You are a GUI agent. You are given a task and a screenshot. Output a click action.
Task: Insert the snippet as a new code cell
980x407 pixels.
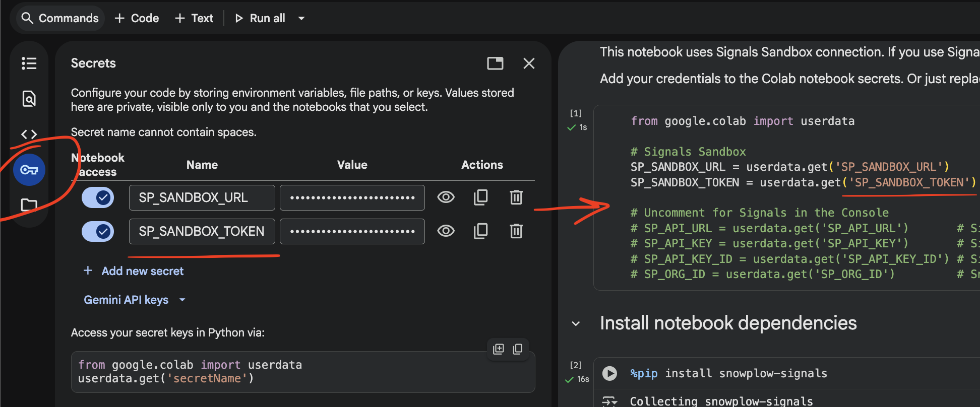(499, 349)
